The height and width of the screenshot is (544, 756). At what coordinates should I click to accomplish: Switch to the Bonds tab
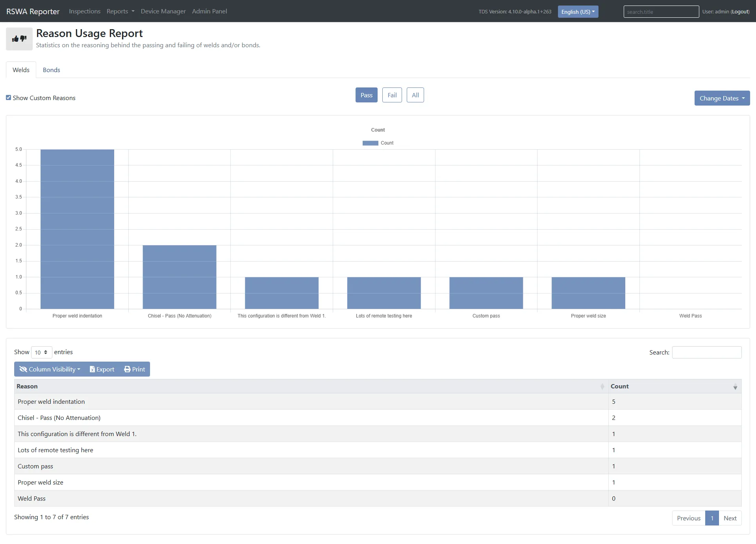click(51, 70)
